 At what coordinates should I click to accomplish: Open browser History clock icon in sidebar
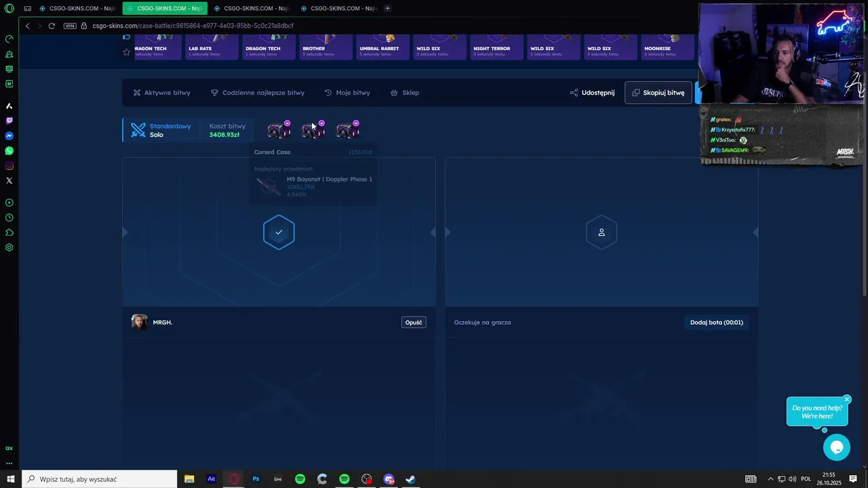click(9, 218)
